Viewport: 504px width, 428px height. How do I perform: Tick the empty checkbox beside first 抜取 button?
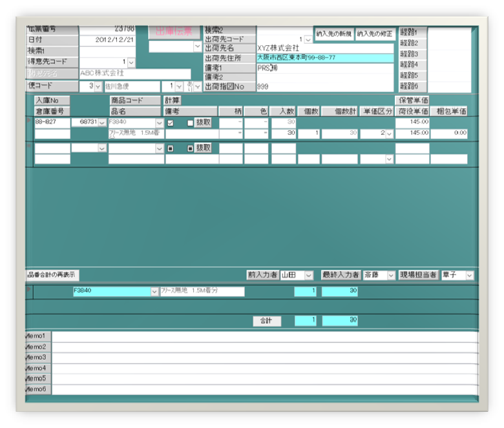190,123
